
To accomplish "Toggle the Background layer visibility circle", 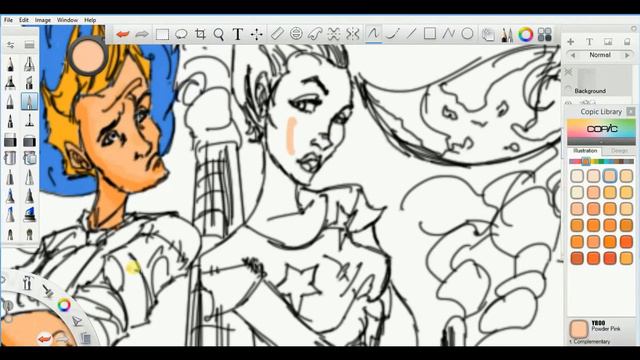I will [x=568, y=89].
